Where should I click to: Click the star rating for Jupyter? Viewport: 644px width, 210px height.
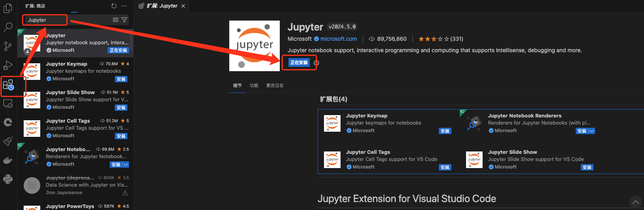point(433,39)
